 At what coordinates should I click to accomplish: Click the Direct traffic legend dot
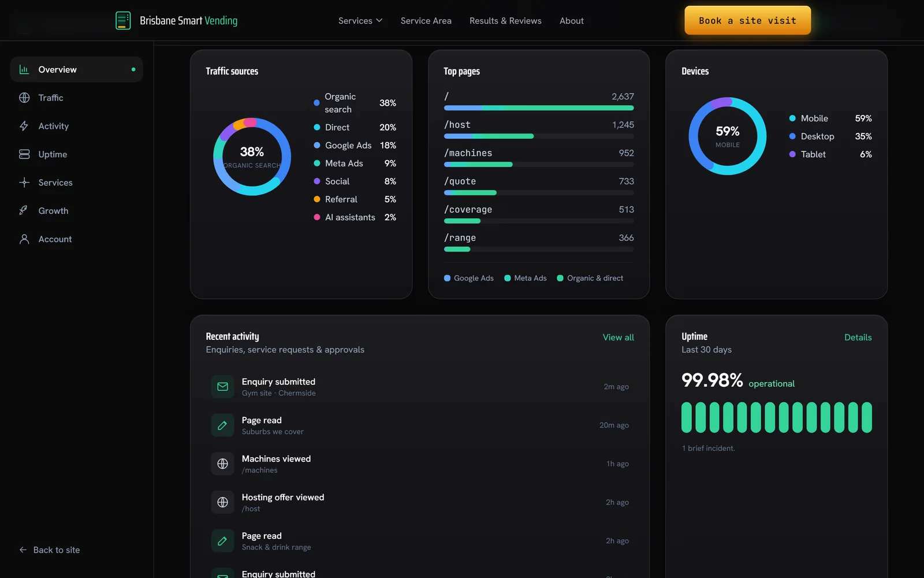tap(317, 127)
